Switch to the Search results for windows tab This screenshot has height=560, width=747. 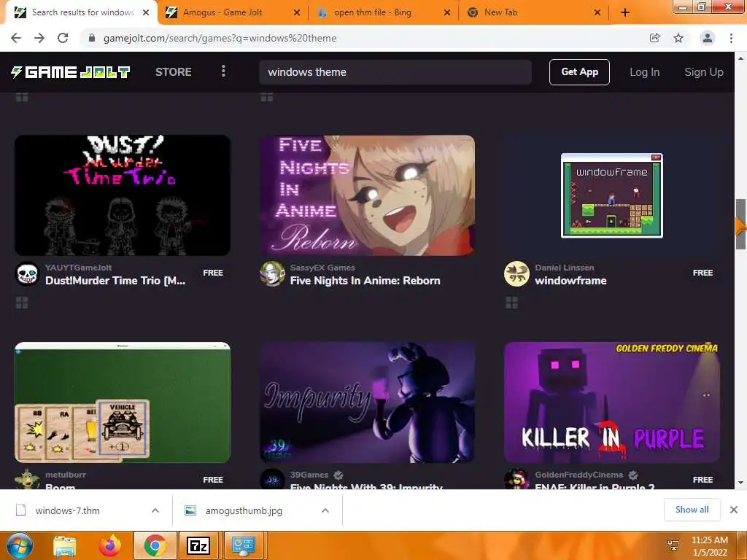click(82, 12)
